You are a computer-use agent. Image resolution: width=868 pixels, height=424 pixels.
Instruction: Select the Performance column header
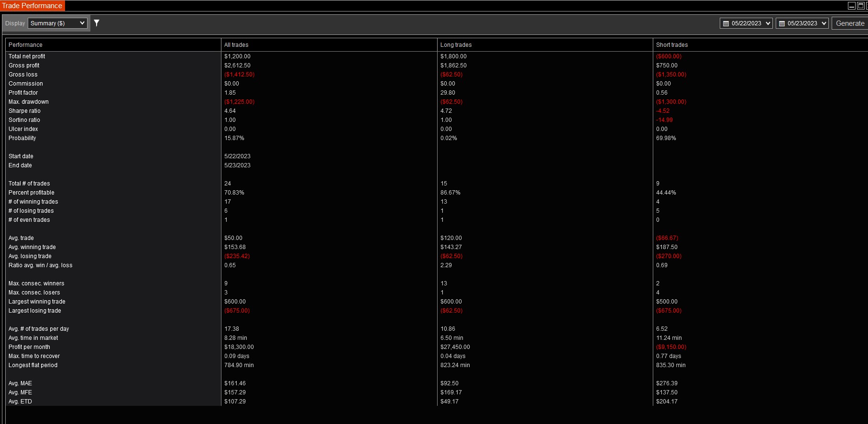pos(113,44)
